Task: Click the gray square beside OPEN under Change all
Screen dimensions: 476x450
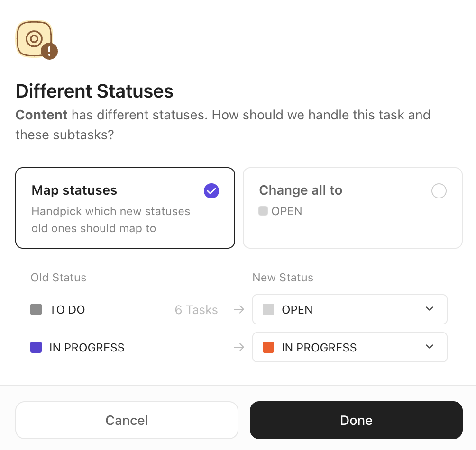Action: (x=264, y=211)
